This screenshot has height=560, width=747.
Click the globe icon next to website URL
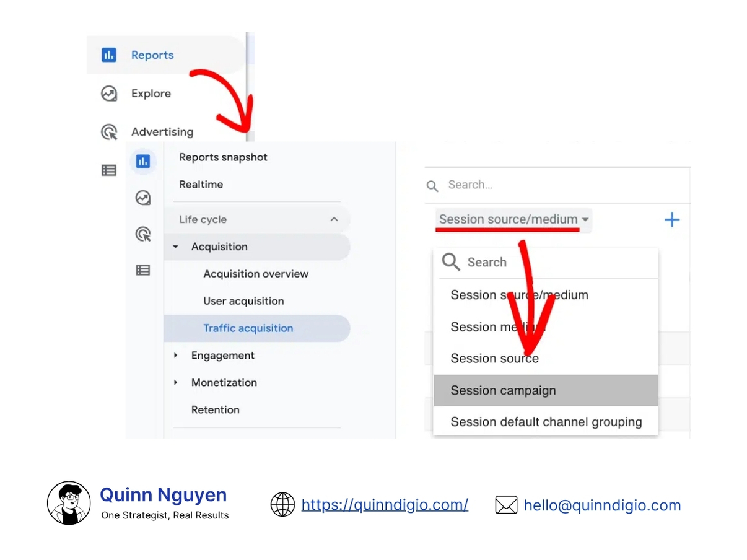click(x=282, y=505)
